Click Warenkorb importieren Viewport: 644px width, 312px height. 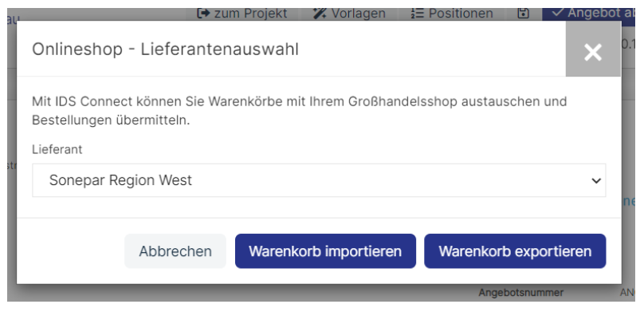325,251
